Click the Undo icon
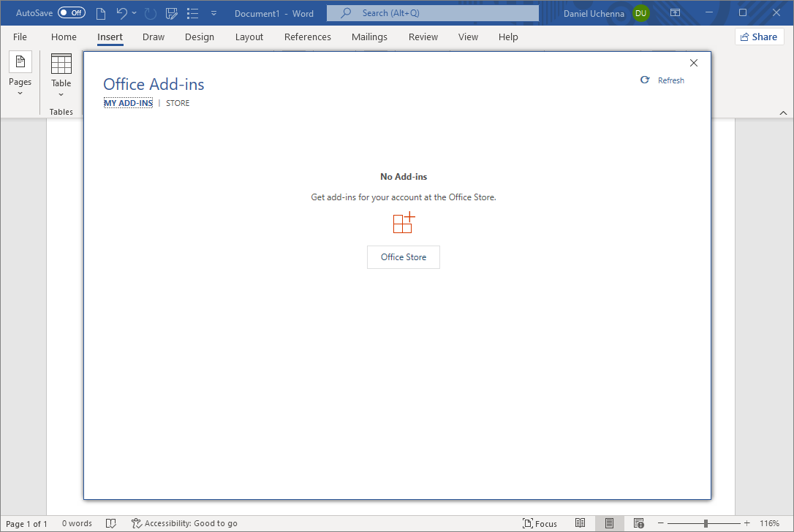This screenshot has width=794, height=532. point(121,12)
